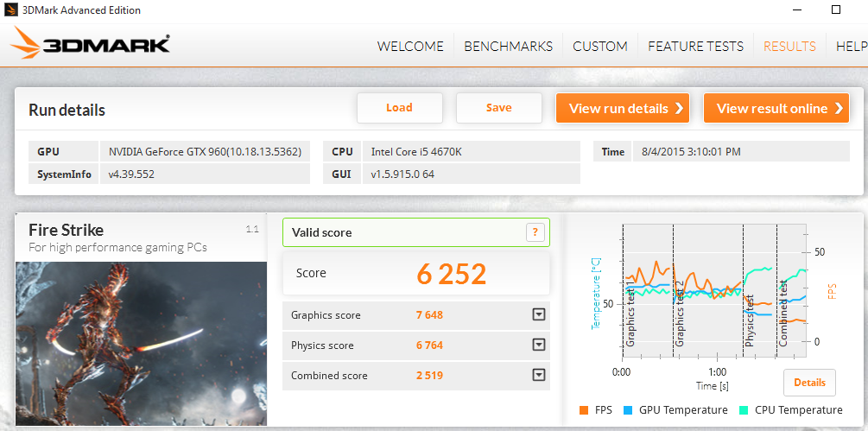Screen dimensions: 868x431
Task: Click the FPS orange legend swatch
Action: coord(584,410)
